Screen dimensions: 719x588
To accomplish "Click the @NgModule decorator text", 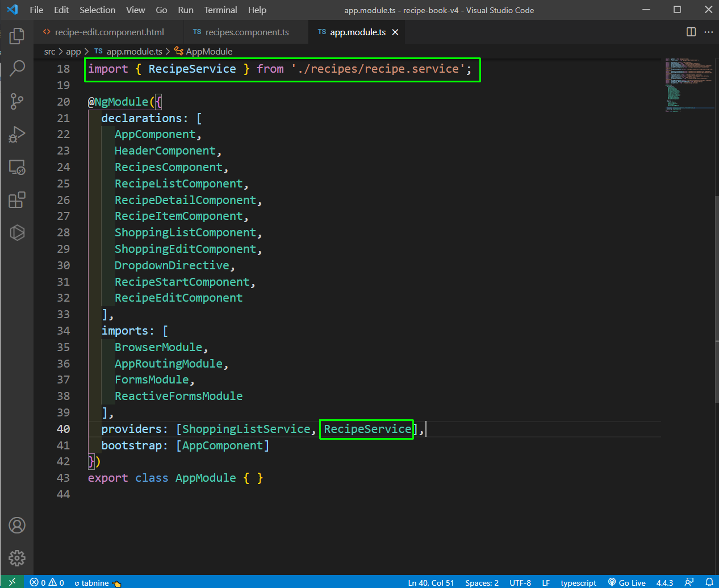I will 118,102.
